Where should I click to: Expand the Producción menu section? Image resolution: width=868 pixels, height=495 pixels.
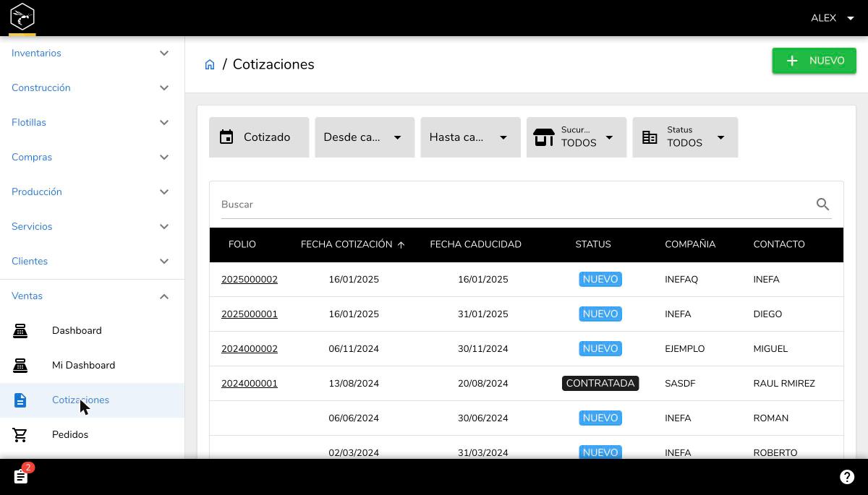(x=92, y=191)
